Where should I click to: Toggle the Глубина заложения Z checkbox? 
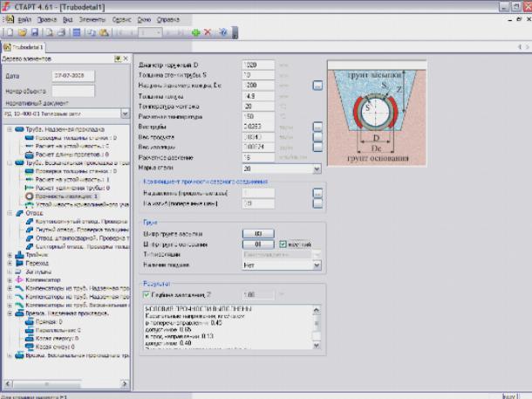(146, 294)
